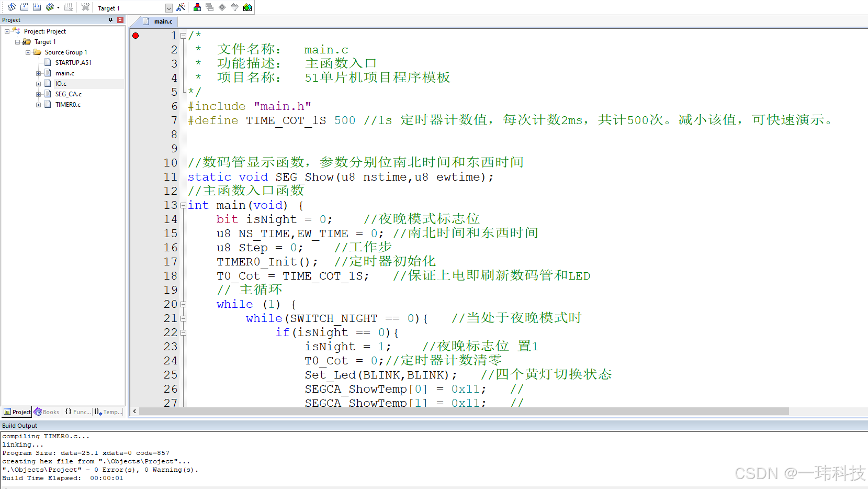Click the Program Size line in Build Output

(x=86, y=453)
